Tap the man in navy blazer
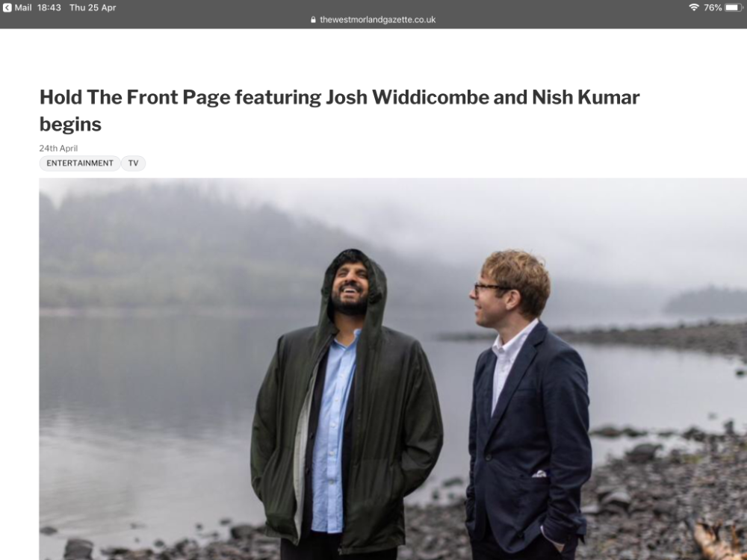This screenshot has width=747, height=560. coord(529,405)
